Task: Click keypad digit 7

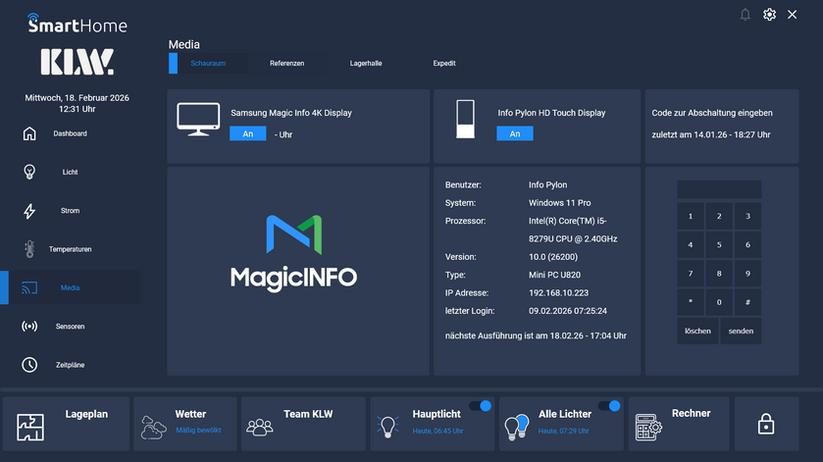Action: point(690,274)
